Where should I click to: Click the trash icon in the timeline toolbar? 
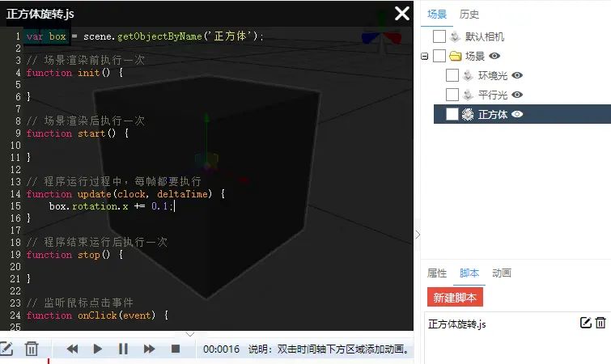pyautogui.click(x=31, y=349)
